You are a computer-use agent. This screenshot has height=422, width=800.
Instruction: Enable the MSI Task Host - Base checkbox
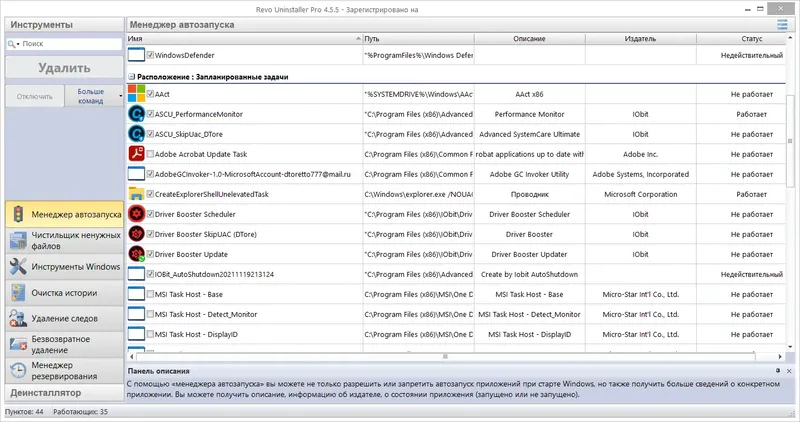click(150, 294)
